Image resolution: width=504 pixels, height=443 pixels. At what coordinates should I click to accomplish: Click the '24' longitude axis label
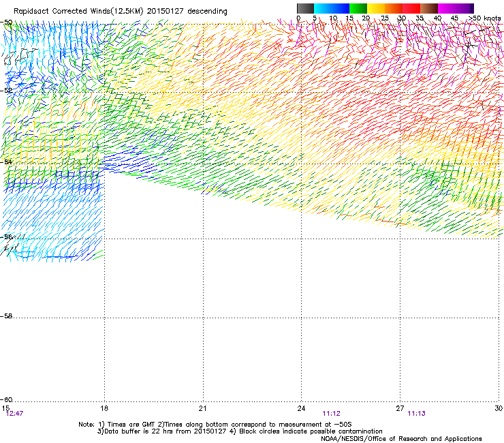pyautogui.click(x=301, y=408)
